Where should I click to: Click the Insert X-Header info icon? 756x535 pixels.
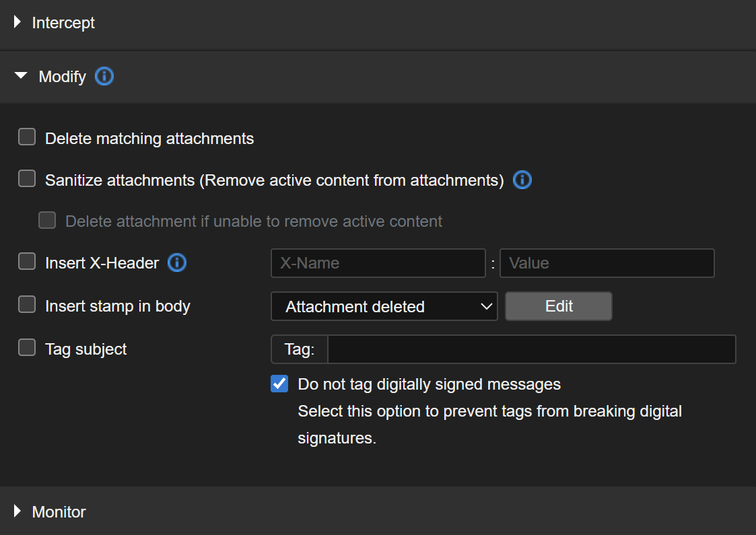pos(177,263)
